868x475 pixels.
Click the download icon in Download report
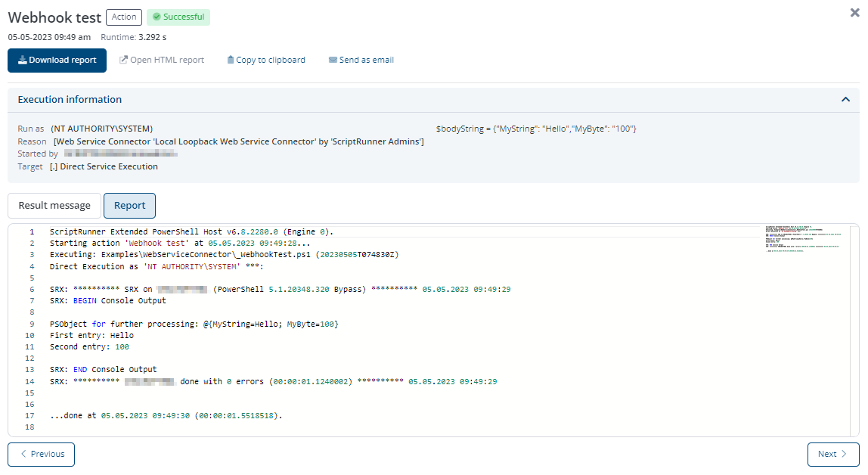point(23,61)
